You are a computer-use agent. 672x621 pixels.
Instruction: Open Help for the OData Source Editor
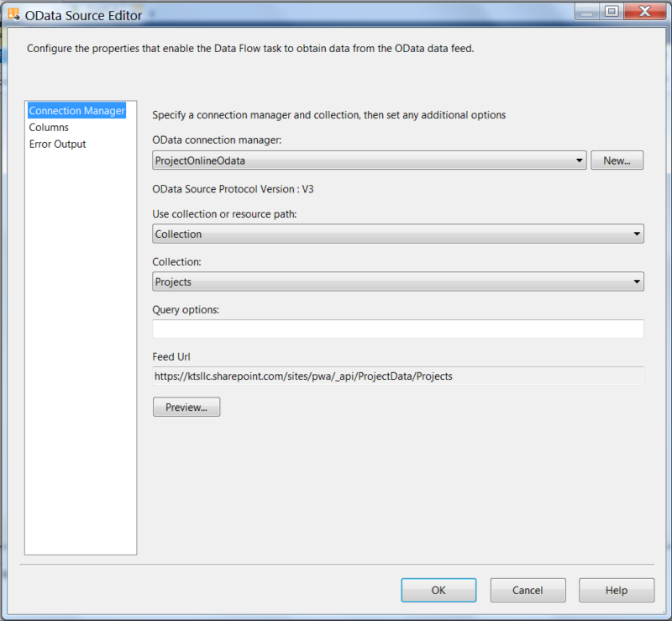click(x=617, y=589)
